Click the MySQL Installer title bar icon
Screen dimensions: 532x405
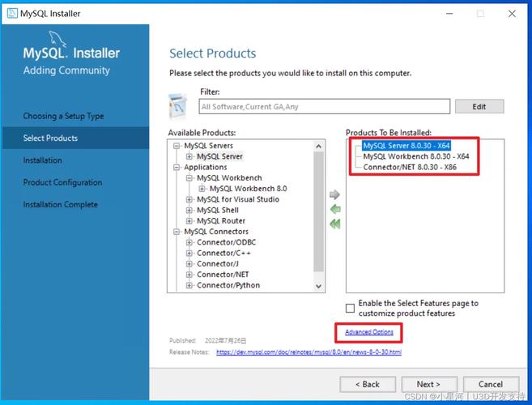pos(12,13)
